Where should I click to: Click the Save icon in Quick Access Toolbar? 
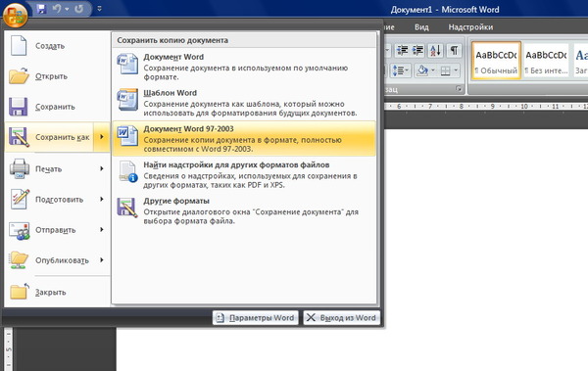point(41,9)
